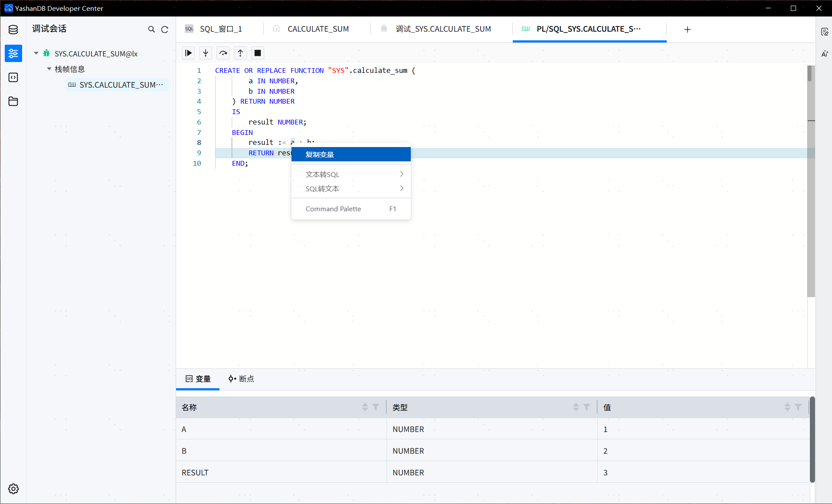Open the database connections sidebar icon

point(13,29)
